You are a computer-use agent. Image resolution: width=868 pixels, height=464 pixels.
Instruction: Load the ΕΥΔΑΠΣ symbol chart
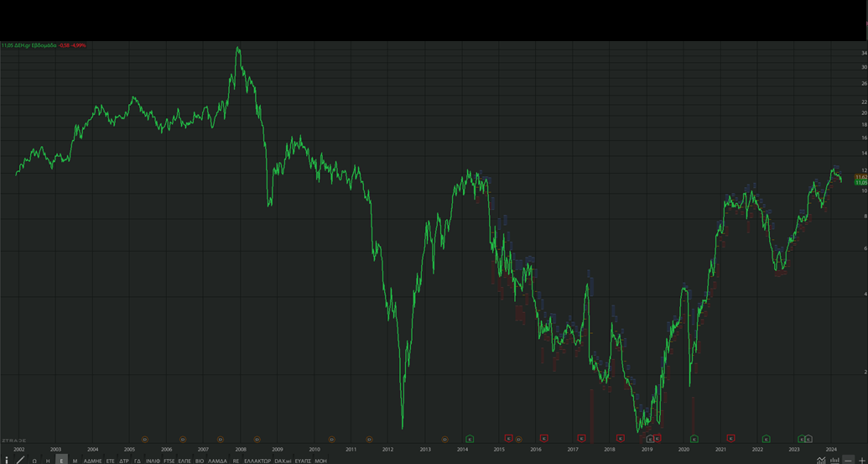(x=303, y=461)
